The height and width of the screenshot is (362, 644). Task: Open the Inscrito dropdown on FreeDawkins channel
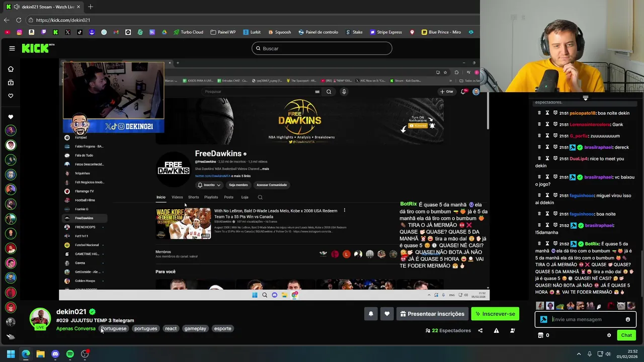click(209, 185)
